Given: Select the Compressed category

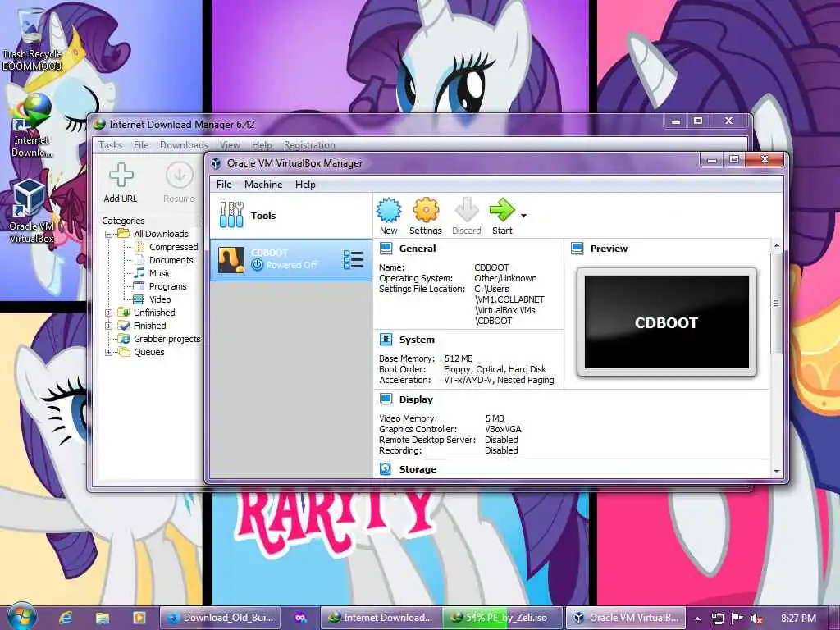Looking at the screenshot, I should (x=166, y=247).
